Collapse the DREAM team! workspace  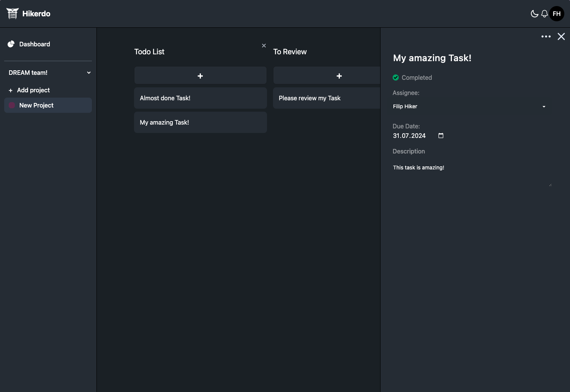(x=88, y=73)
